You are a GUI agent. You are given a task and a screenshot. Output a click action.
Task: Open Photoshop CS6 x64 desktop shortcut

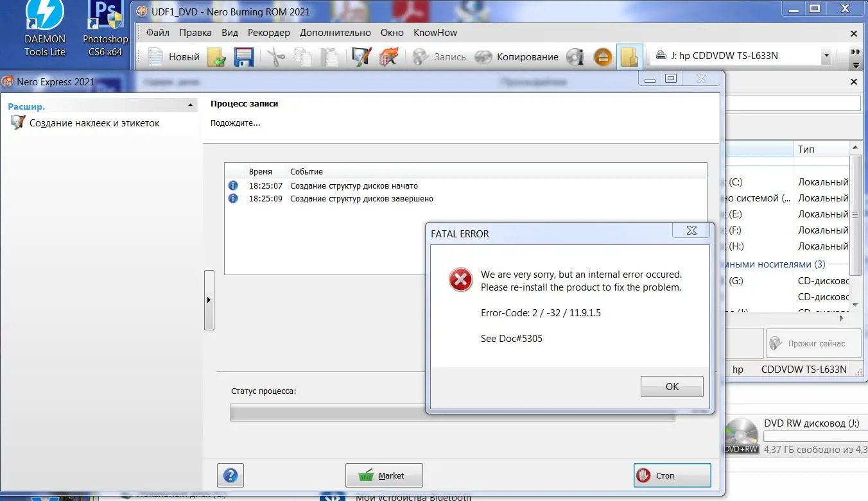(x=105, y=29)
